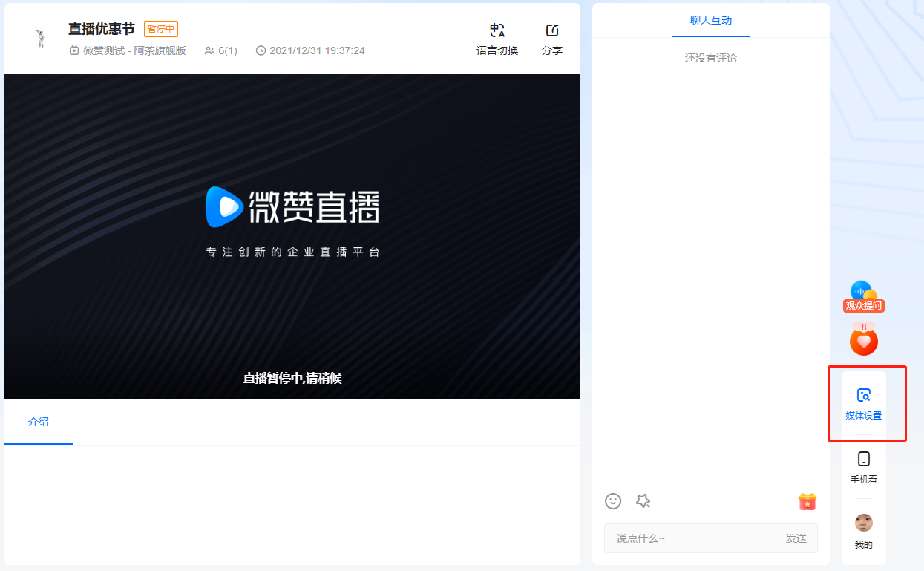Open the gift box icon
Screen dimensions: 924x571
[807, 501]
